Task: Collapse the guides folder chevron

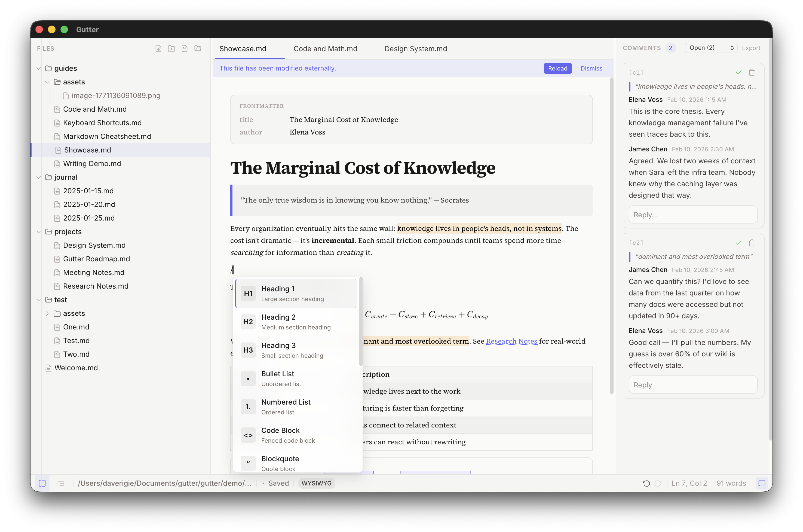Action: [39, 68]
